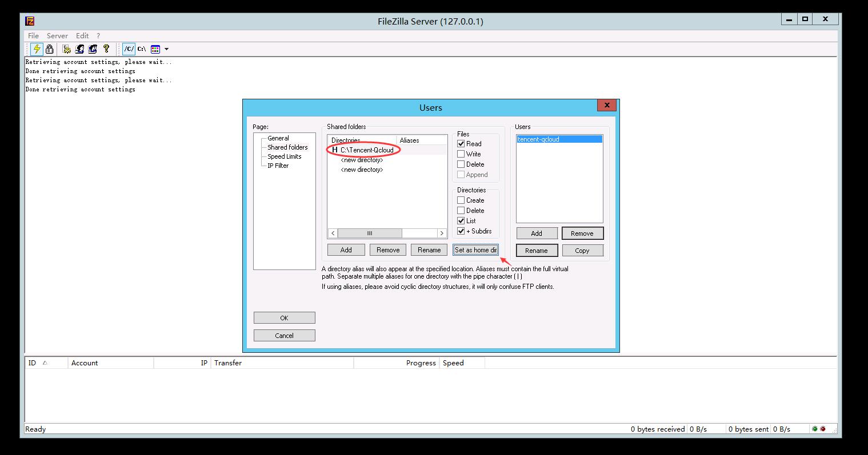Click the Set as home dir button
Screen dimensions: 868x455
[475, 250]
